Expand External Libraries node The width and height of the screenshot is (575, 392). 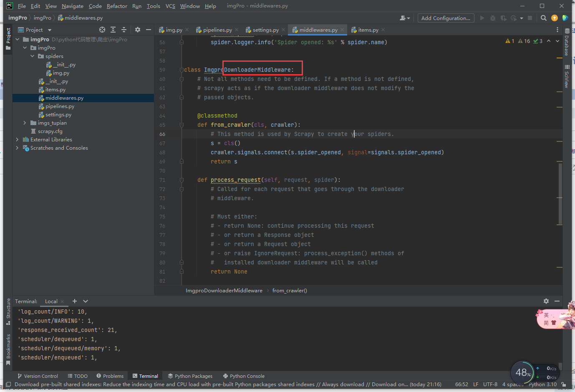17,140
